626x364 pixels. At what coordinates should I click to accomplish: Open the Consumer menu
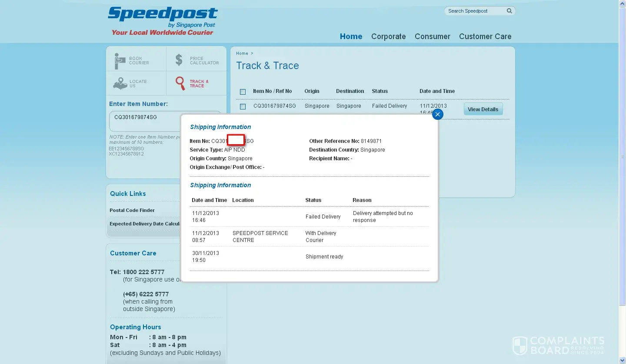point(433,36)
